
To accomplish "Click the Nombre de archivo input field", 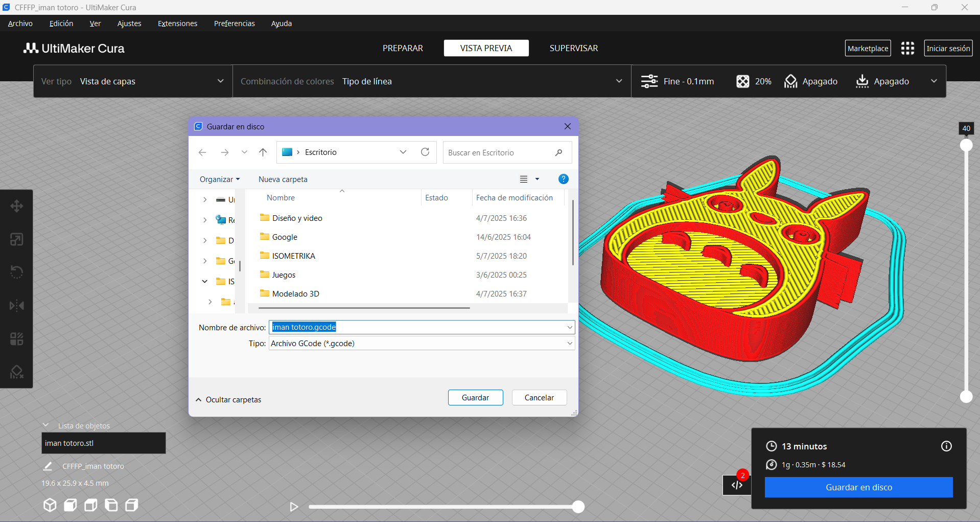I will (422, 327).
